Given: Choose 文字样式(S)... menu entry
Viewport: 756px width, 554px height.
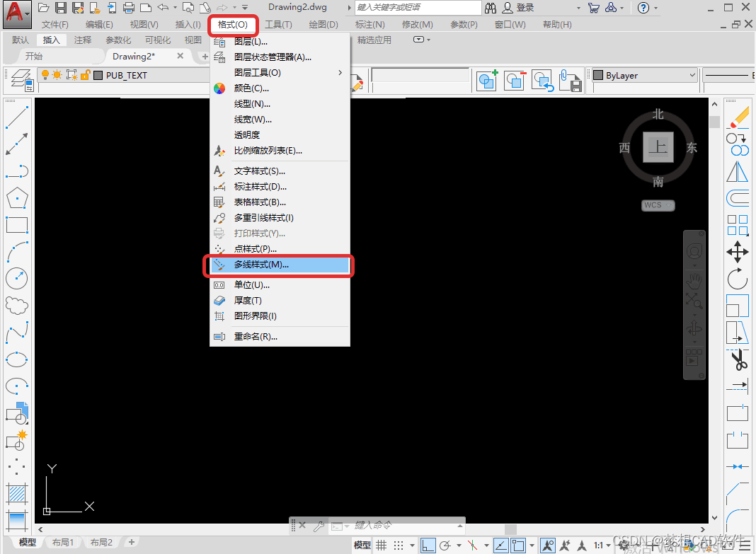Looking at the screenshot, I should click(280, 171).
